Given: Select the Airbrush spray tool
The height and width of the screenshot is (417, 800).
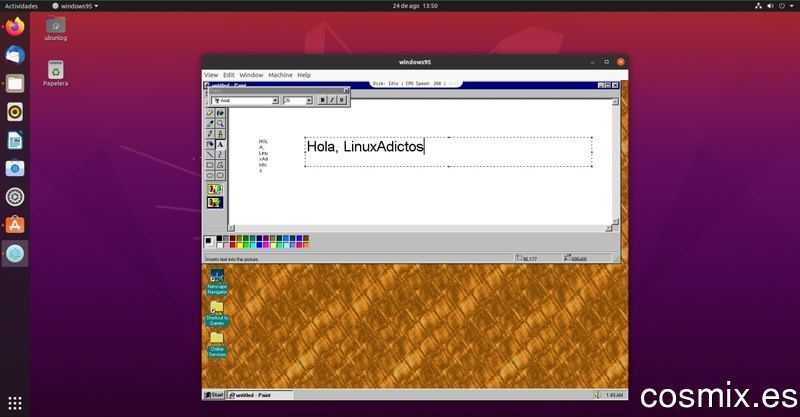Looking at the screenshot, I should coord(210,144).
